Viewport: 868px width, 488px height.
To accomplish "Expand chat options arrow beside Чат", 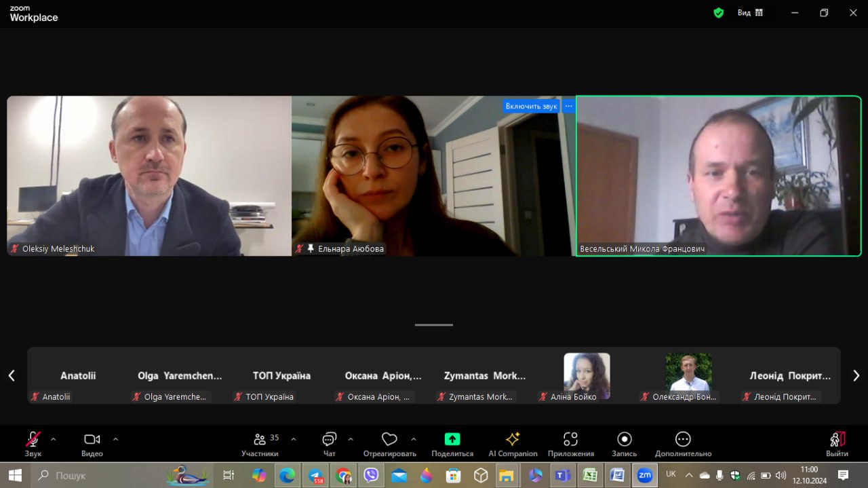I will pos(351,439).
